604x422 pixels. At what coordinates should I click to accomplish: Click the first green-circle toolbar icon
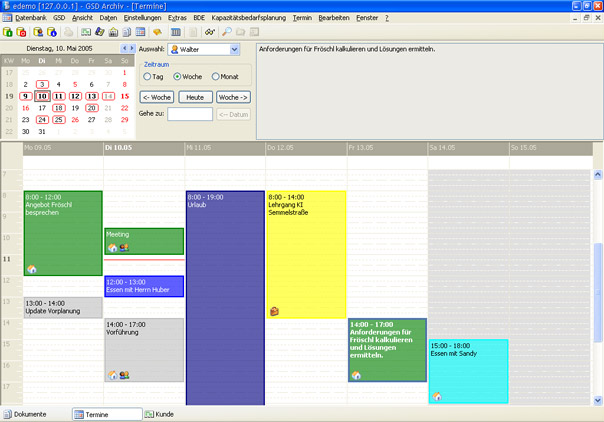[8, 32]
